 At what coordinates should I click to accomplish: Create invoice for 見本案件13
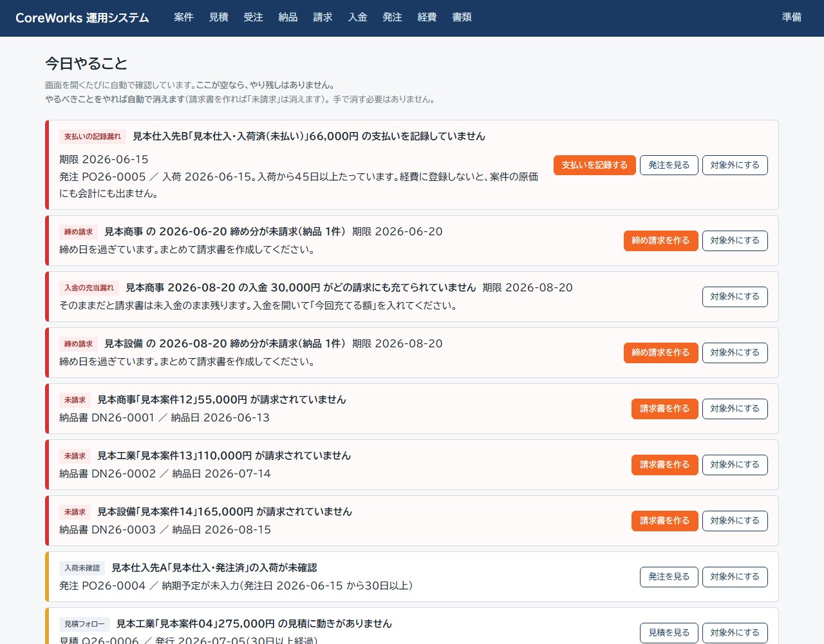(x=664, y=465)
